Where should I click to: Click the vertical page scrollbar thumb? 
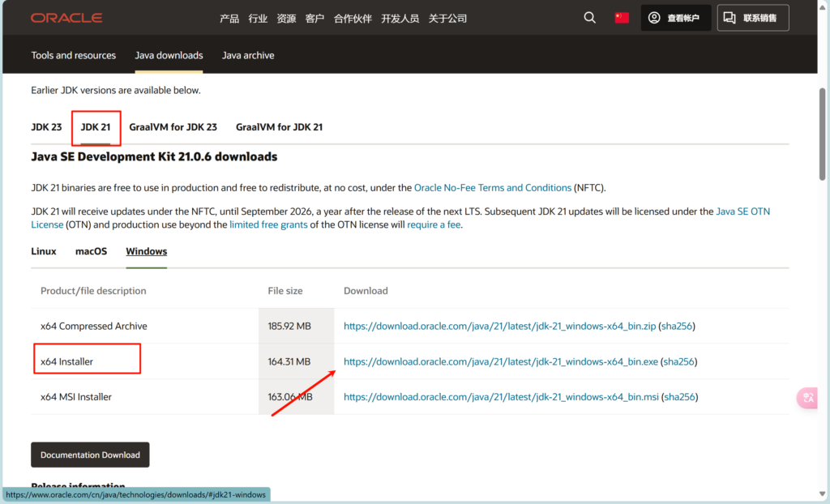pyautogui.click(x=823, y=134)
